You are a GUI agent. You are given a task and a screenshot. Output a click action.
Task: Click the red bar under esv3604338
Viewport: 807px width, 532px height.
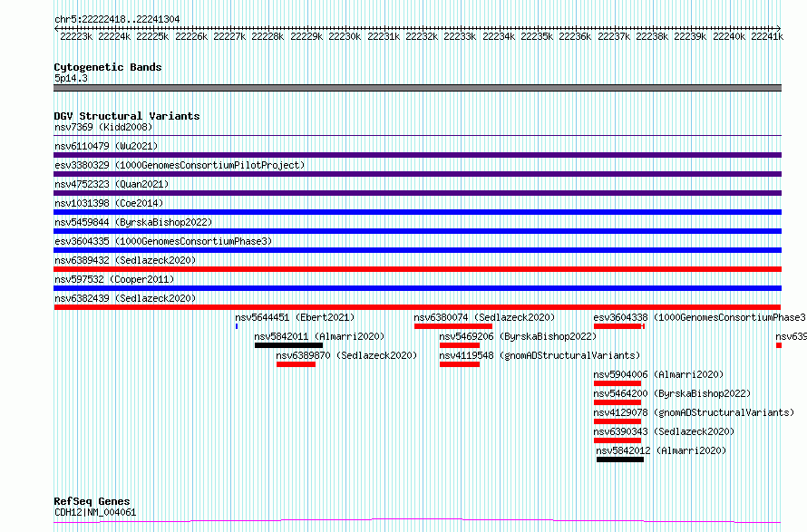tap(619, 326)
